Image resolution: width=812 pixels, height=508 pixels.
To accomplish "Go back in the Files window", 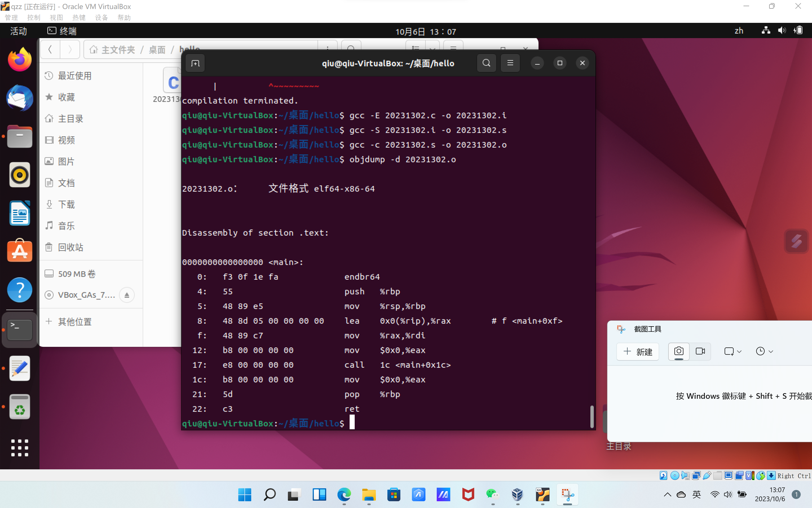I will point(50,50).
